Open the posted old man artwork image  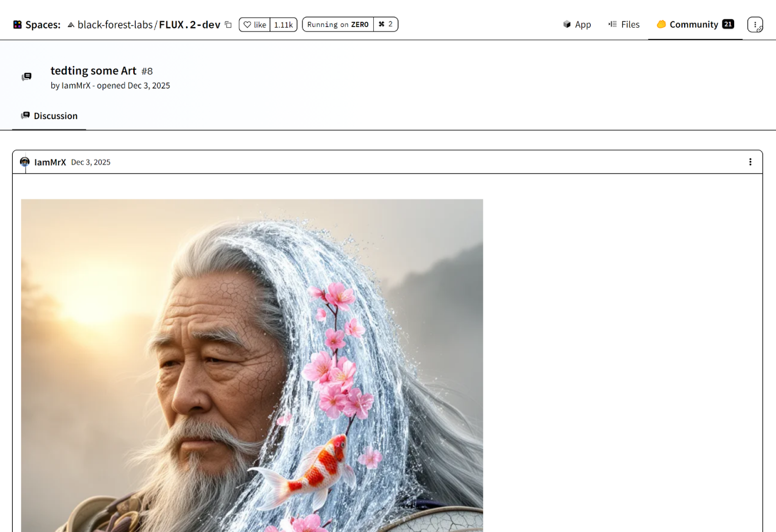(252, 366)
